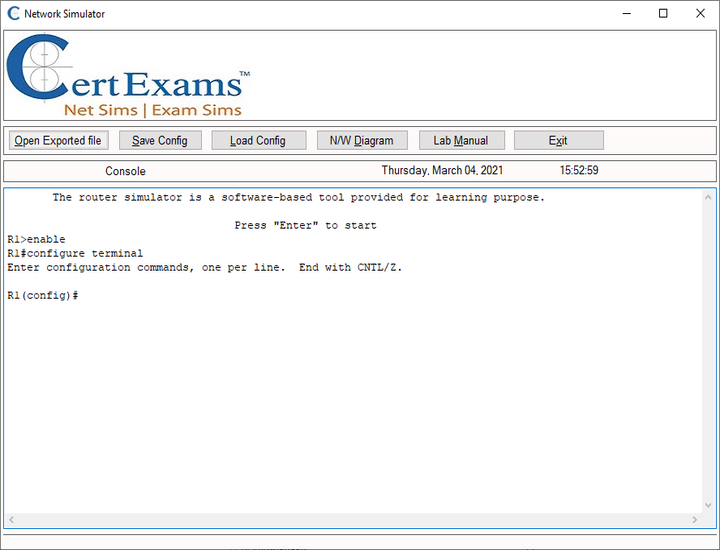
Task: Click the Exit button
Action: (558, 140)
